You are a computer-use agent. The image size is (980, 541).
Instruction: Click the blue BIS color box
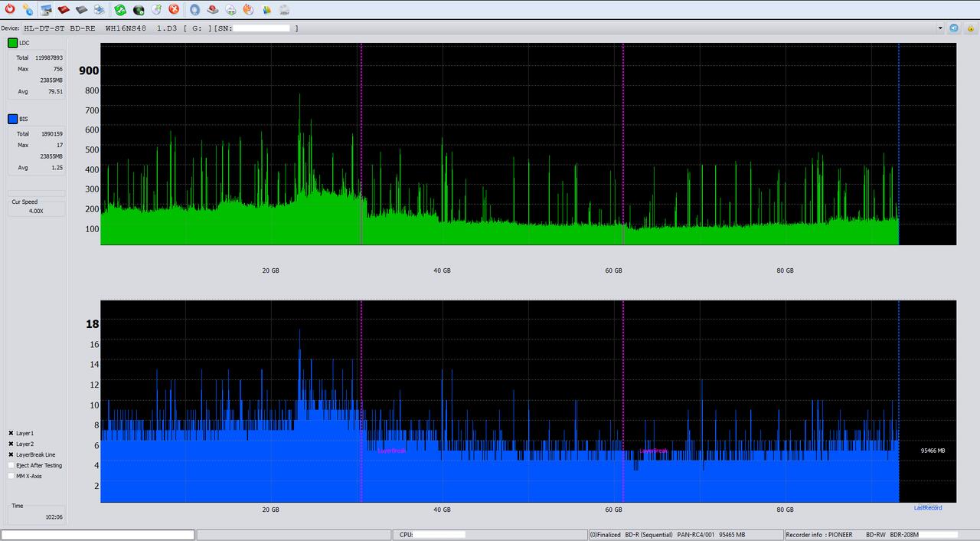[12, 119]
